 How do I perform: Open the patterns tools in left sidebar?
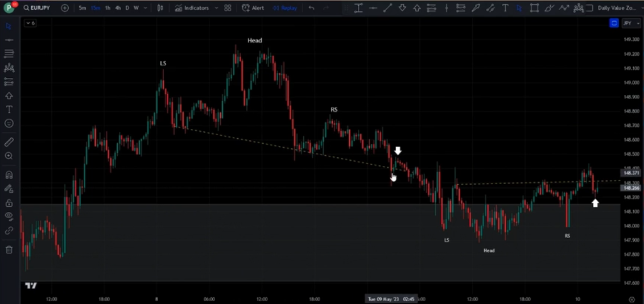(x=9, y=68)
